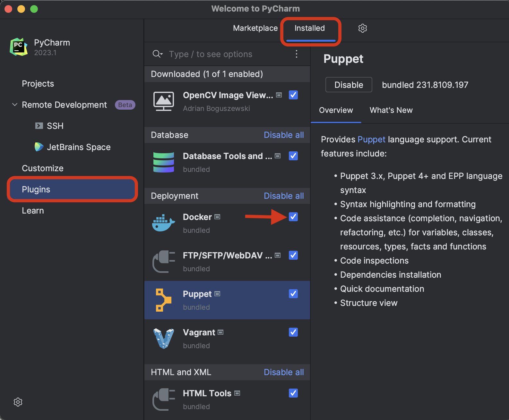Click the bundled badge icon next to Puppet
This screenshot has width=509, height=420.
click(217, 294)
